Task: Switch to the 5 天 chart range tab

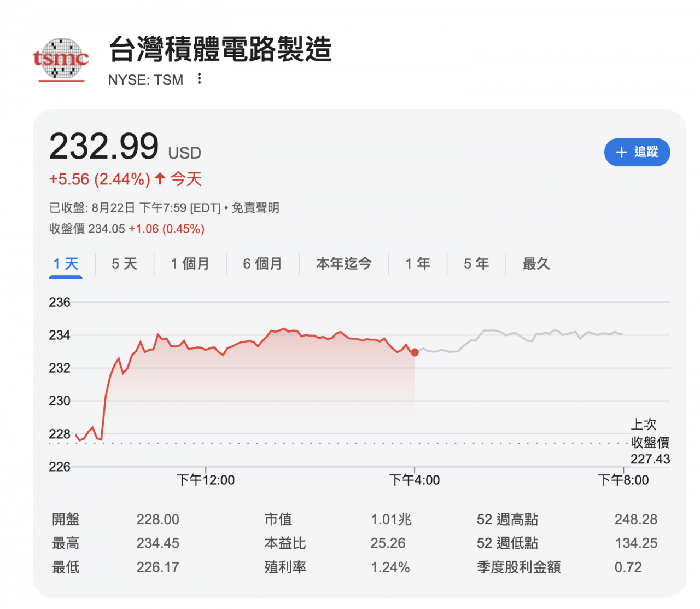Action: pyautogui.click(x=124, y=264)
